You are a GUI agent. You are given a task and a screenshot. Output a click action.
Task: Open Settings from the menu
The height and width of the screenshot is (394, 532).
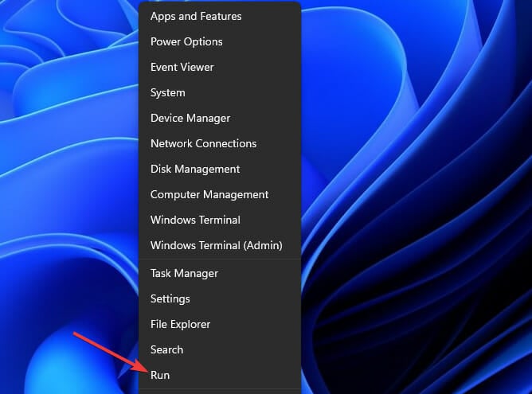(220, 298)
